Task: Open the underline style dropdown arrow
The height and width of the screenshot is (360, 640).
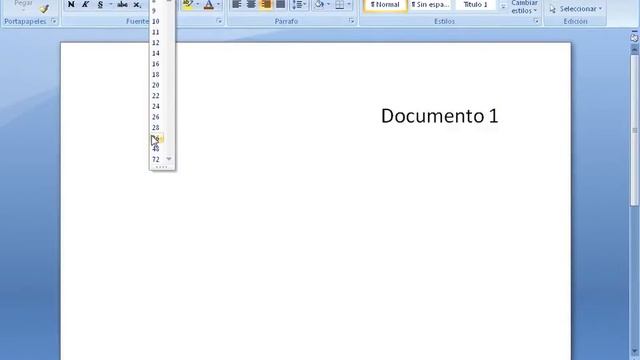Action: click(110, 4)
